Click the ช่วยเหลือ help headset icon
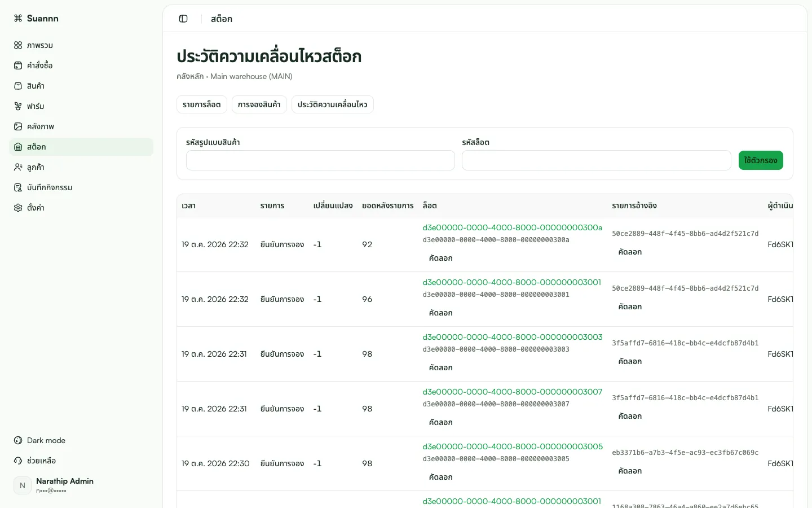This screenshot has height=508, width=812. point(18,461)
